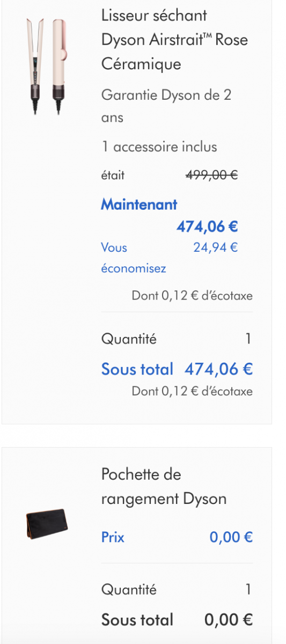Click the 24,94 € savings amount
Viewport: 286px width, 644px height.
click(x=216, y=247)
